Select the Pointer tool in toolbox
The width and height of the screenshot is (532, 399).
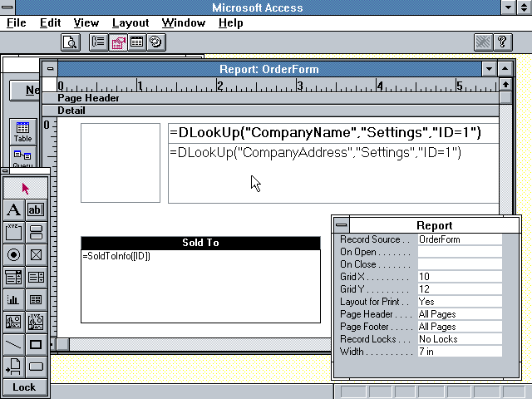[26, 188]
